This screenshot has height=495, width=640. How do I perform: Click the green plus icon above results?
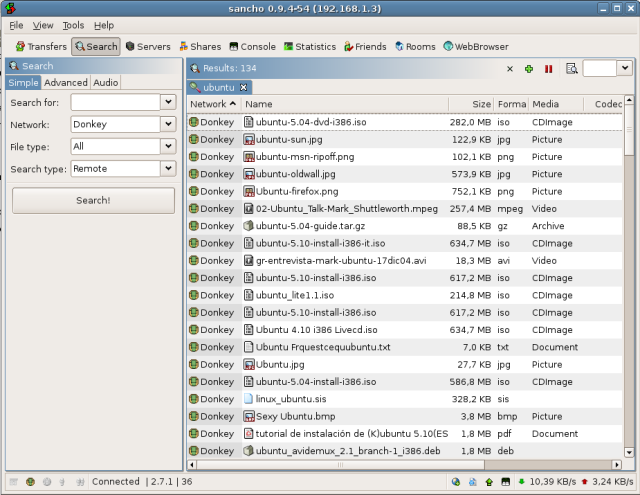click(x=528, y=68)
